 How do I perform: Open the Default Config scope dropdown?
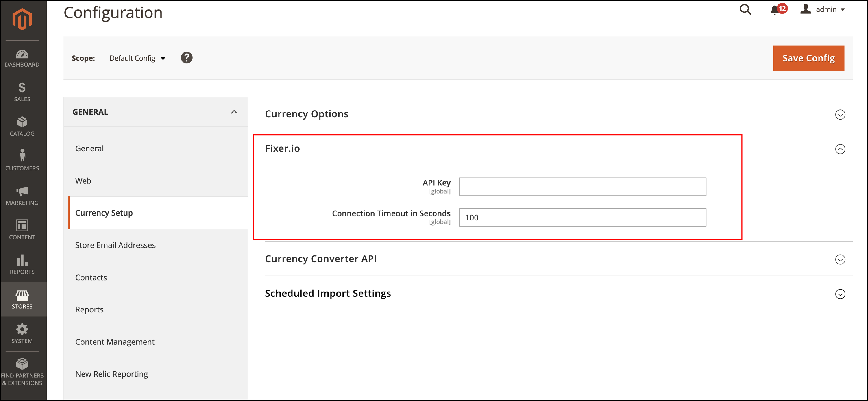click(x=138, y=58)
